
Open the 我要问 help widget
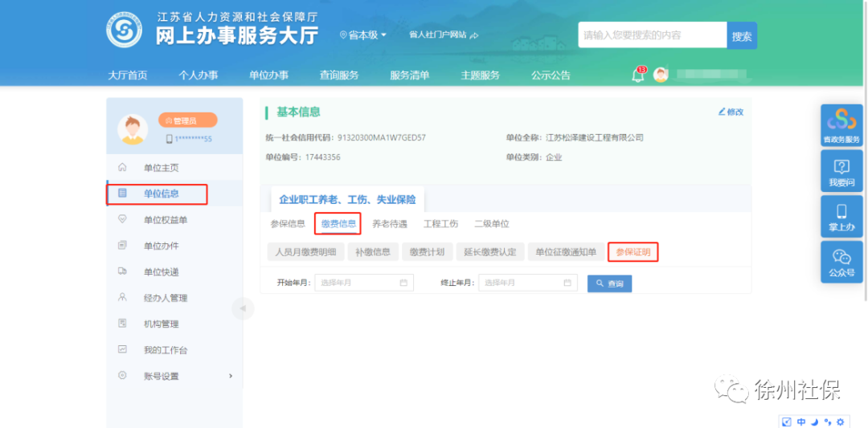point(841,172)
